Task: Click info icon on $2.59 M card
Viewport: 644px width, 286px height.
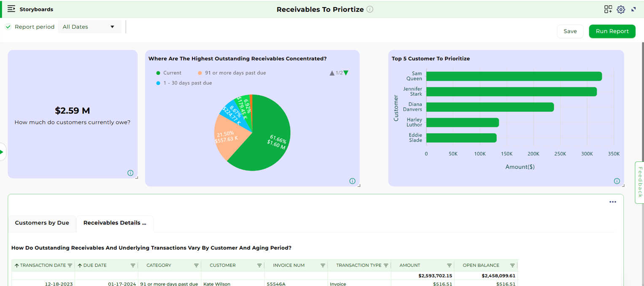Action: pos(130,173)
